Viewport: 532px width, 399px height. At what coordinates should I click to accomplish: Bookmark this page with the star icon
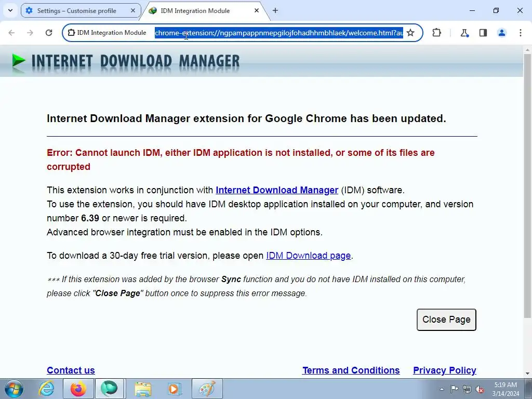pyautogui.click(x=410, y=33)
